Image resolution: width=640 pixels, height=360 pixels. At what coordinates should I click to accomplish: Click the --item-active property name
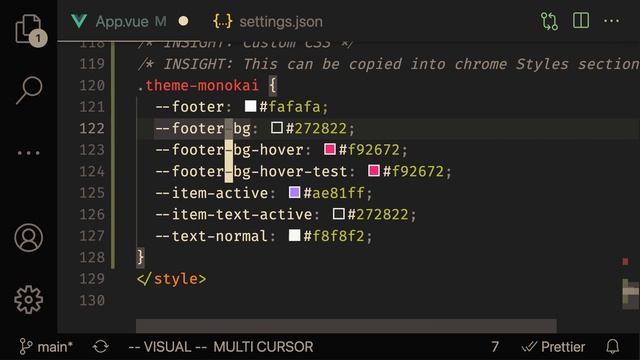(211, 193)
